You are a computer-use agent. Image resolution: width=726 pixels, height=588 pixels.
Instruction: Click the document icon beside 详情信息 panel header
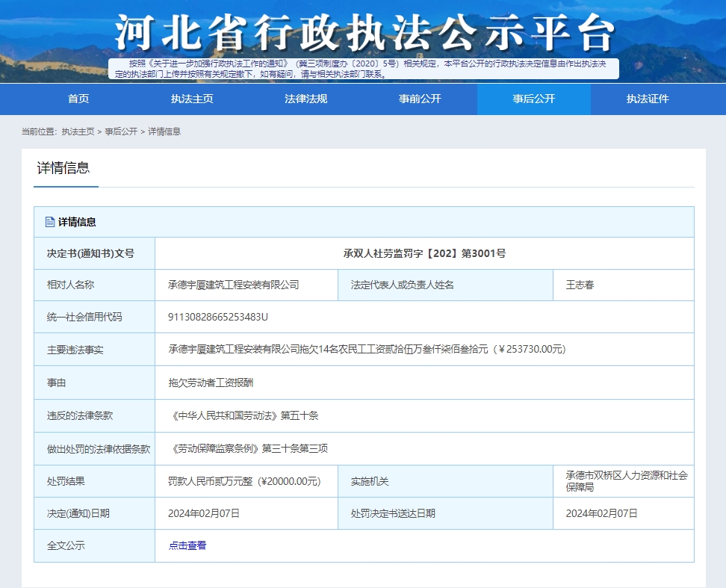tap(50, 222)
